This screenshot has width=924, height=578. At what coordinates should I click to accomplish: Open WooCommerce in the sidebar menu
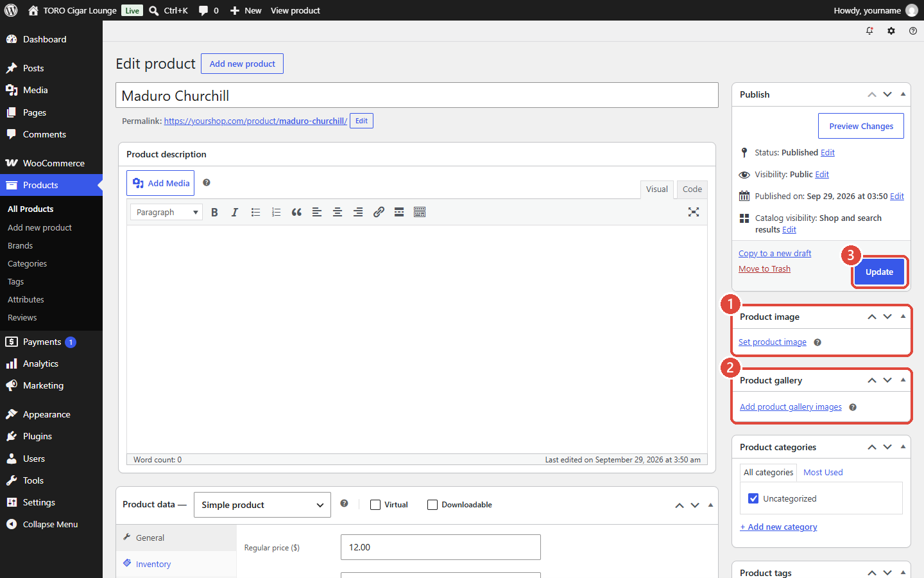tap(51, 163)
